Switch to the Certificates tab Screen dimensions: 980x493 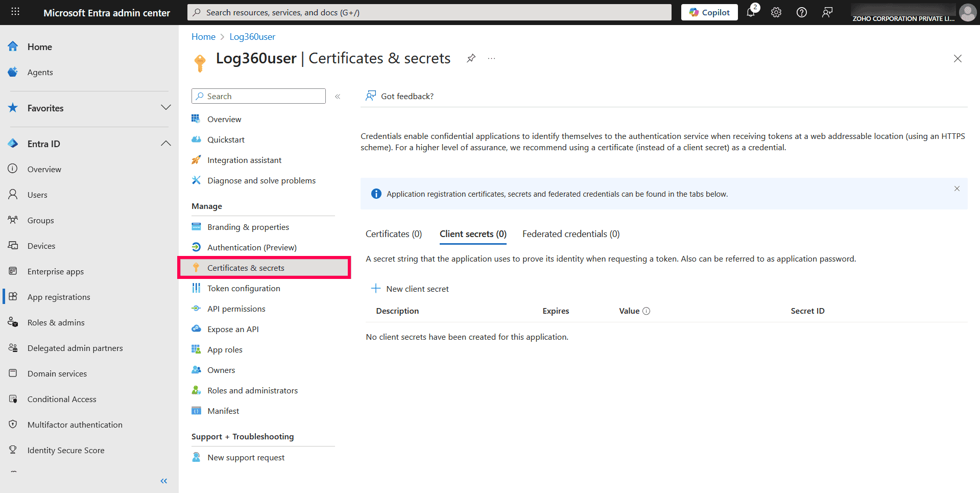(393, 233)
